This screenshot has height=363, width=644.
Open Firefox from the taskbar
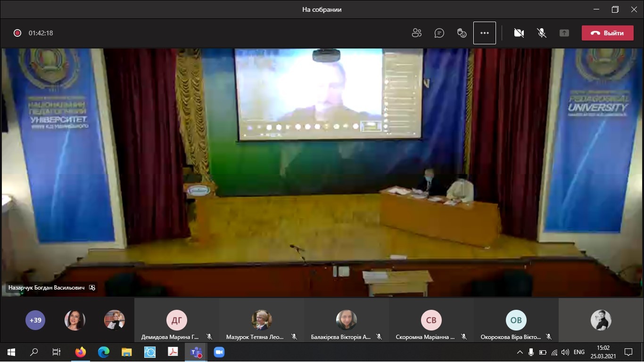[x=81, y=352]
